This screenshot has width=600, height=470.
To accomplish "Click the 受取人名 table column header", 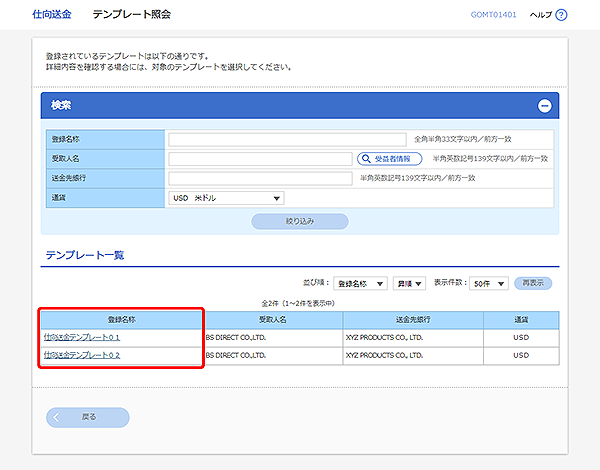I will [271, 320].
